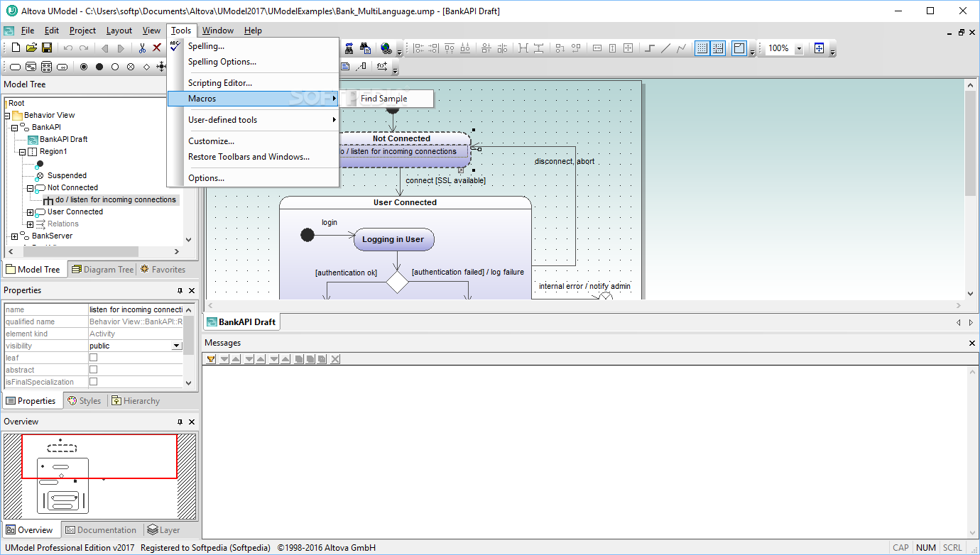Close the Messages panel
Image resolution: width=980 pixels, height=555 pixels.
pyautogui.click(x=972, y=343)
